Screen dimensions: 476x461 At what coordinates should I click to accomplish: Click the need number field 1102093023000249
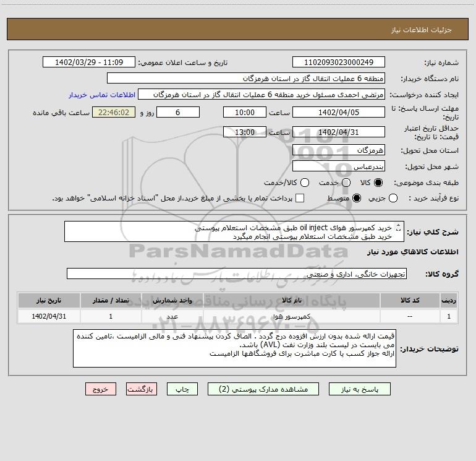[x=339, y=62]
